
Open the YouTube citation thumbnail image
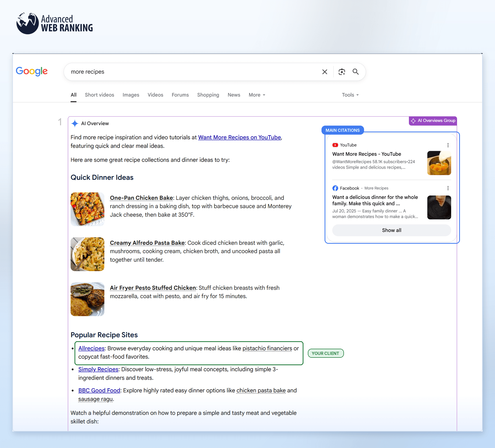point(439,163)
